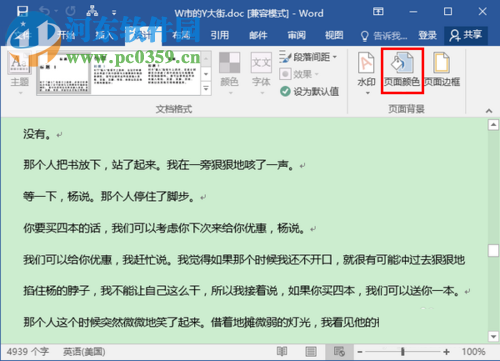The image size is (500, 361).
Task: Open the Customize Quick Access Toolbar dropdown
Action: coord(114,13)
